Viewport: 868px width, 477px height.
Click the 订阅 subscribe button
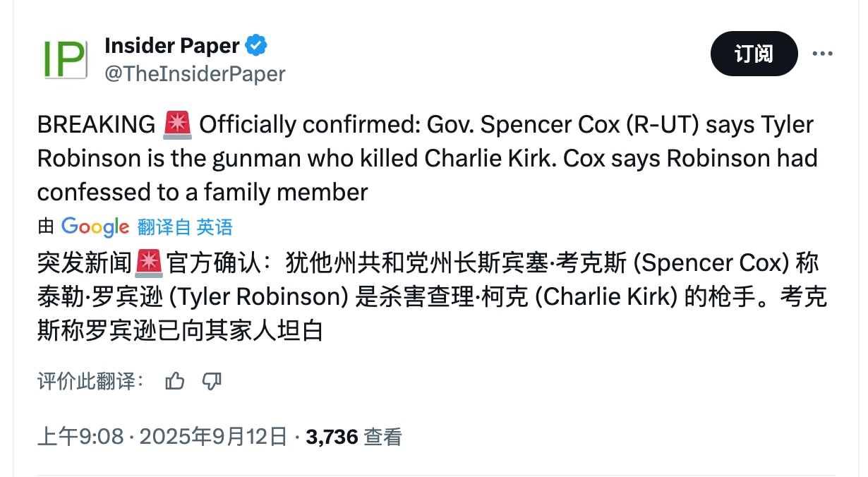coord(754,53)
